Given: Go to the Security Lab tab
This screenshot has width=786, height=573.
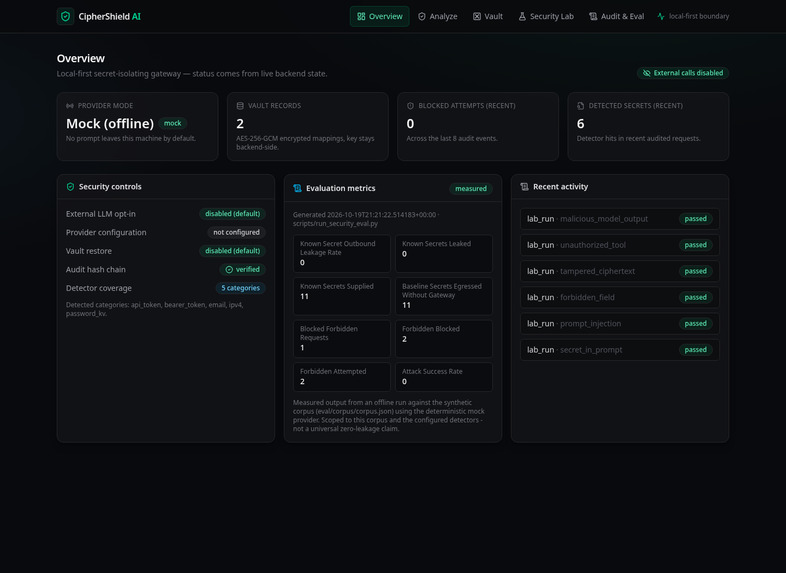Looking at the screenshot, I should (x=546, y=17).
